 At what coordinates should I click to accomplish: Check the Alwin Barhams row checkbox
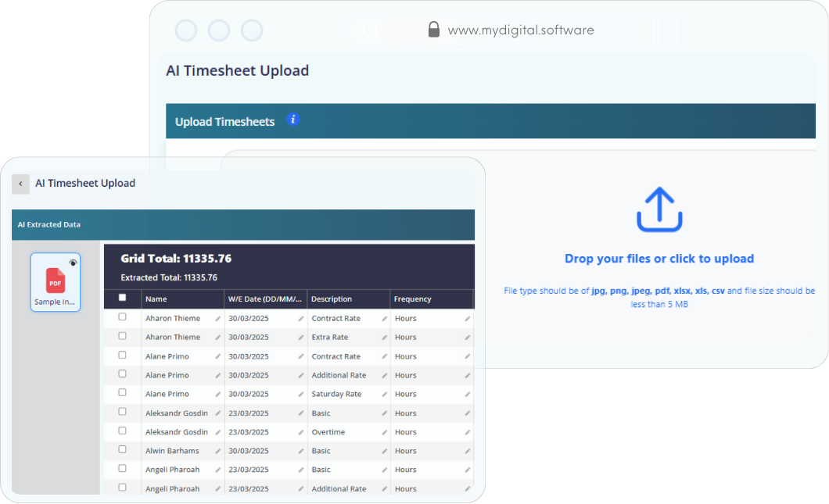click(122, 449)
